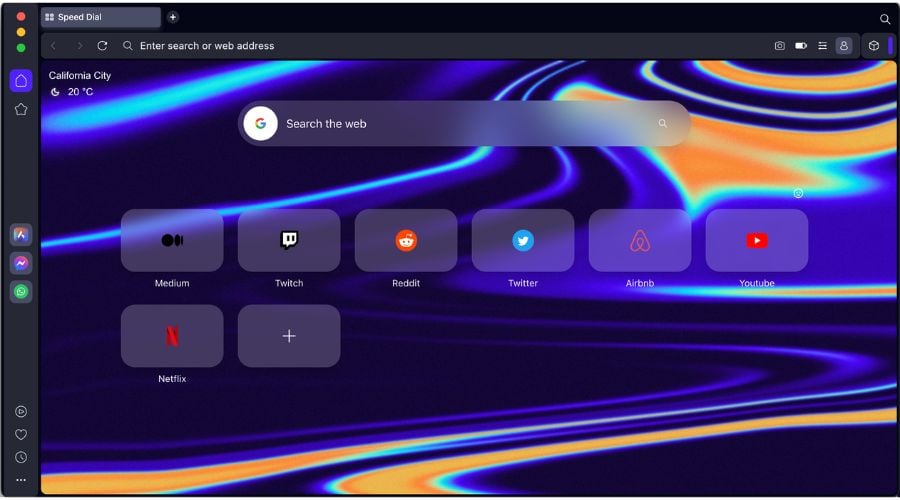Open a new tab

pos(173,17)
